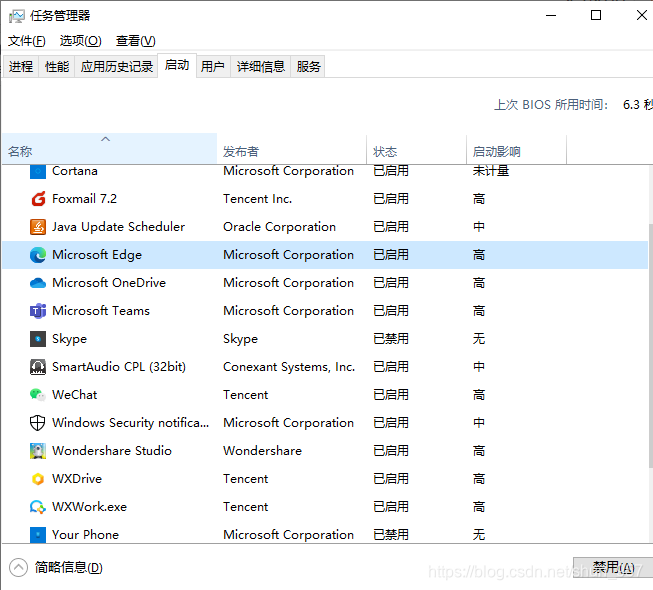Sort by the 名称 column header
The height and width of the screenshot is (590, 653).
click(110, 149)
